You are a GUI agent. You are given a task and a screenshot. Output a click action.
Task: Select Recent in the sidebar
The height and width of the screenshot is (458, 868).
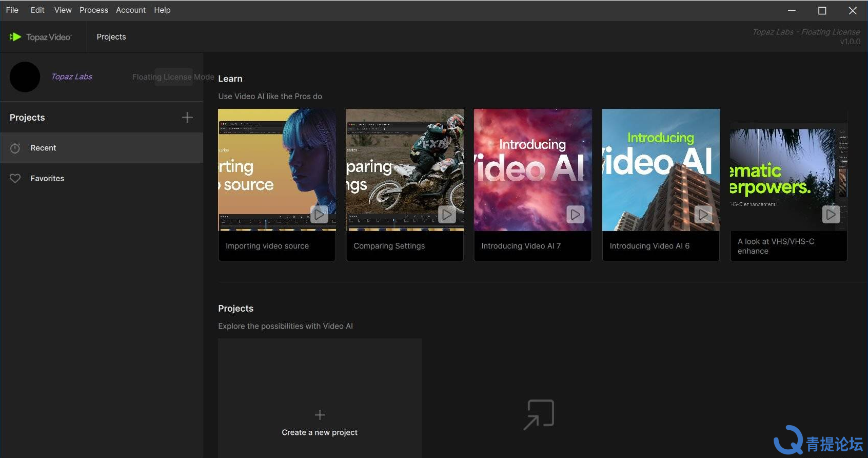coord(44,148)
